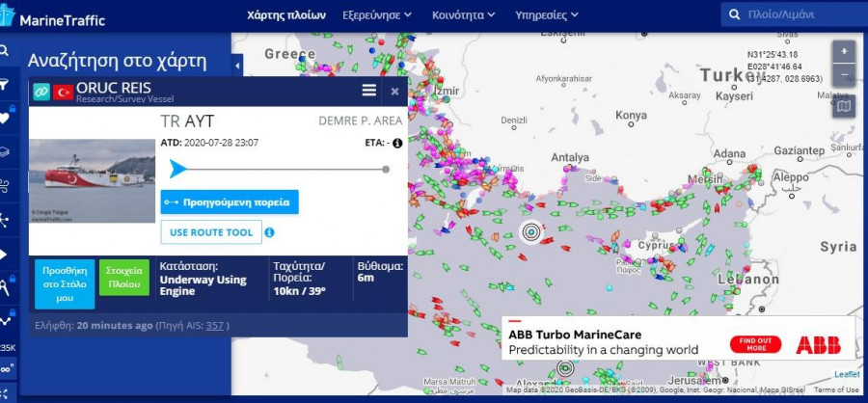Click the Προηγούμενη πορεία button

[x=230, y=201]
